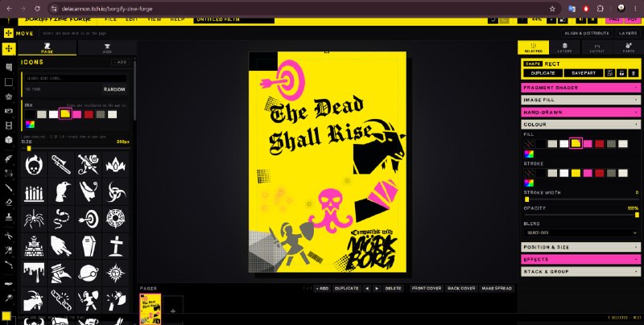Switch to the Layers tab in right panel
This screenshot has height=325, width=644.
(x=565, y=47)
